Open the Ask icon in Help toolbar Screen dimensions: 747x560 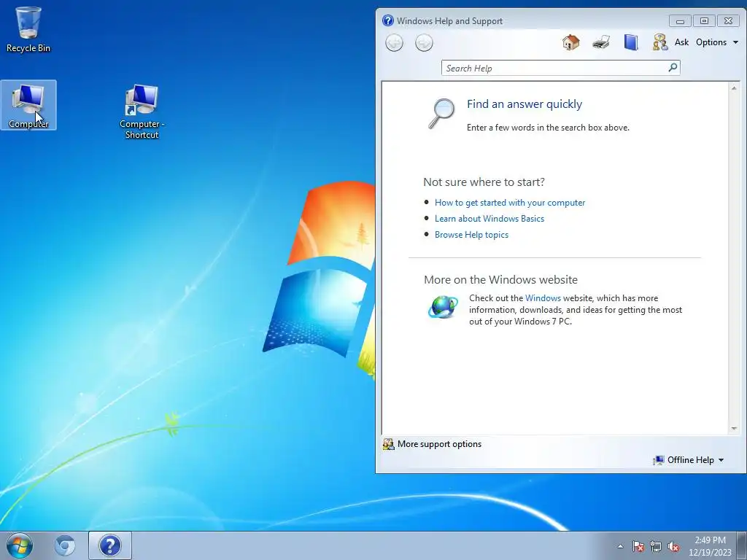(659, 42)
